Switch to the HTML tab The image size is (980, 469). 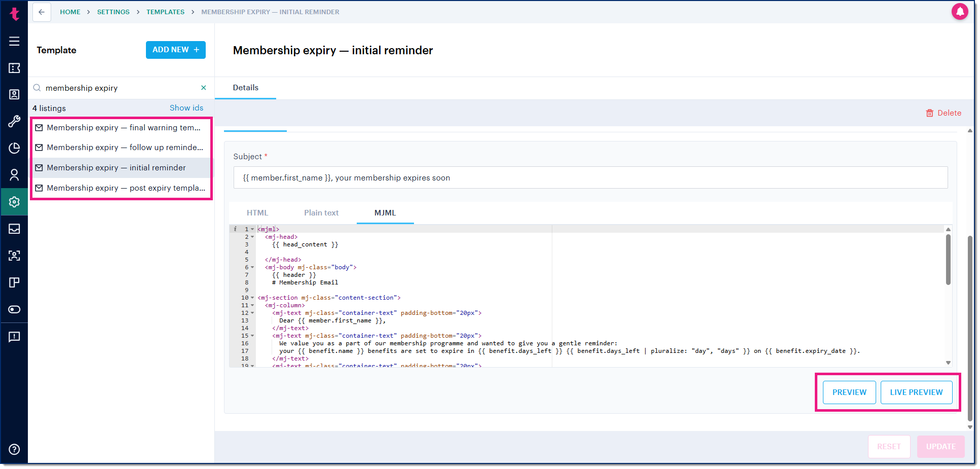[x=257, y=213]
